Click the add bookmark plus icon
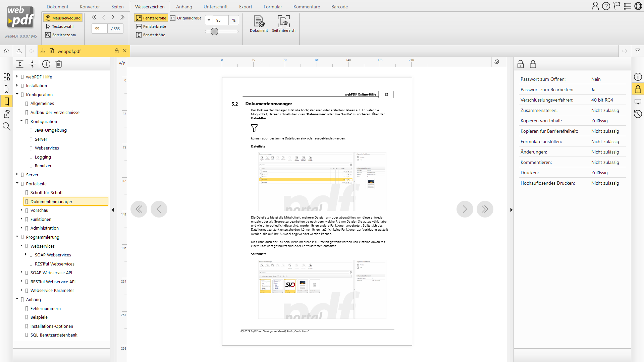 pyautogui.click(x=46, y=64)
